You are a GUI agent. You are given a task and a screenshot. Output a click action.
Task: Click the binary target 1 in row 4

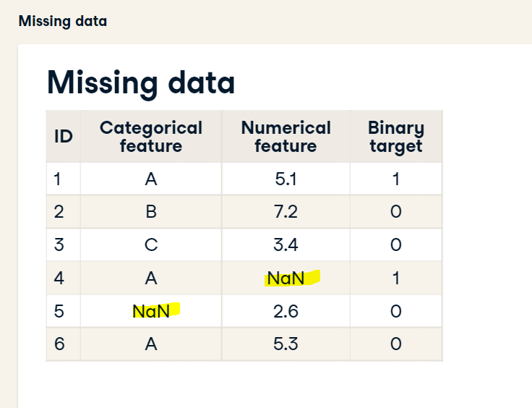tap(396, 279)
